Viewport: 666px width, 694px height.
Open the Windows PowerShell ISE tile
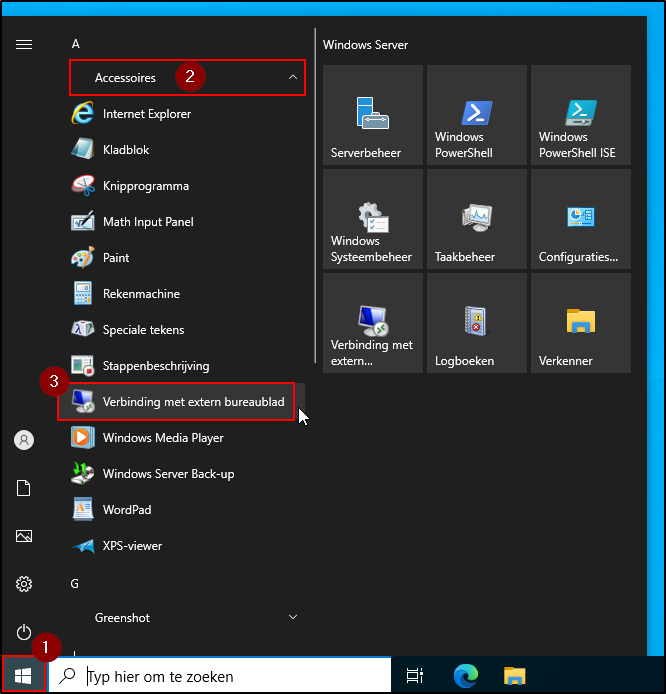(x=581, y=116)
